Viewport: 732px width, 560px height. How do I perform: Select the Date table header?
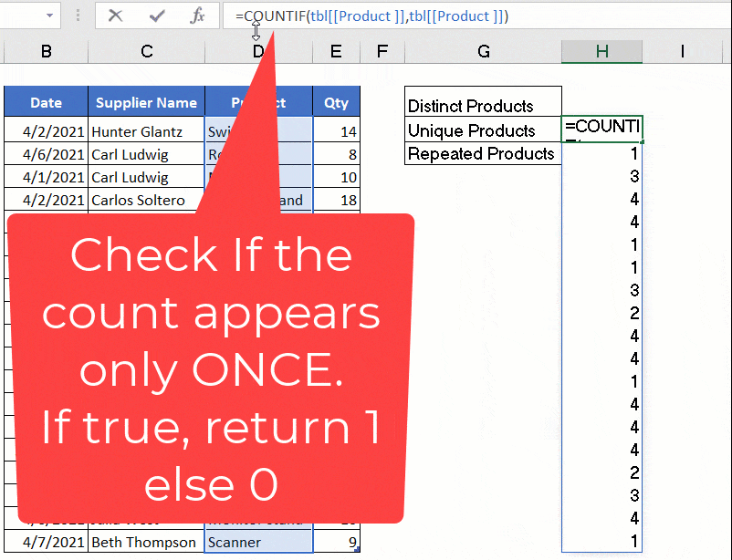tap(46, 101)
